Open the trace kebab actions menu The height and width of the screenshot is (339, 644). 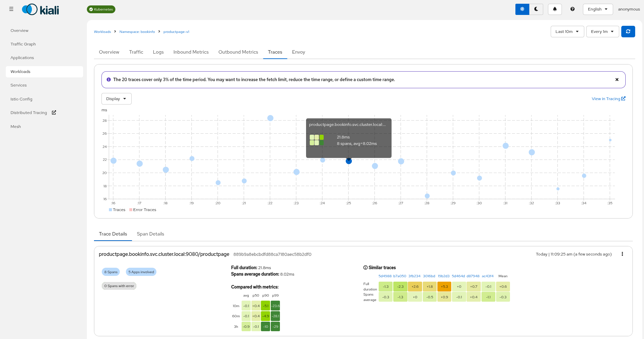(622, 254)
